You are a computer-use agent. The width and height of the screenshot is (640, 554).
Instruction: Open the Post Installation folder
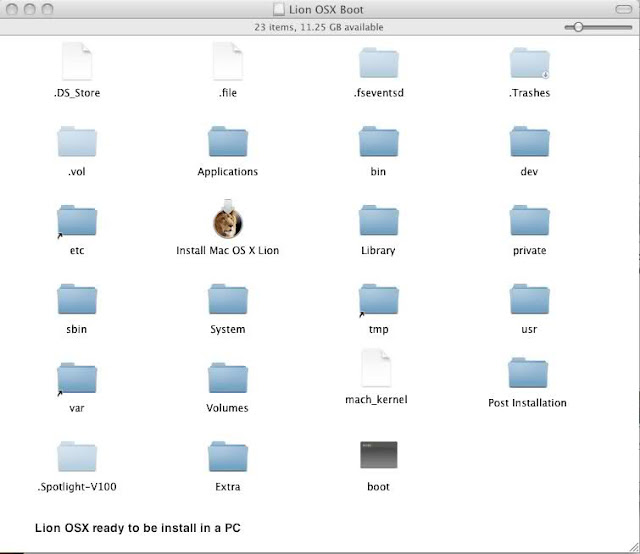click(528, 373)
